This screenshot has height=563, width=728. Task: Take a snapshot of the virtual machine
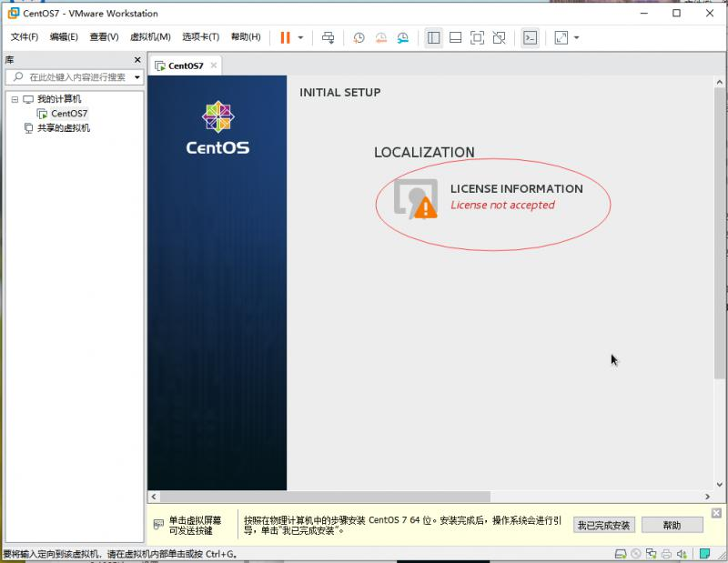(359, 37)
